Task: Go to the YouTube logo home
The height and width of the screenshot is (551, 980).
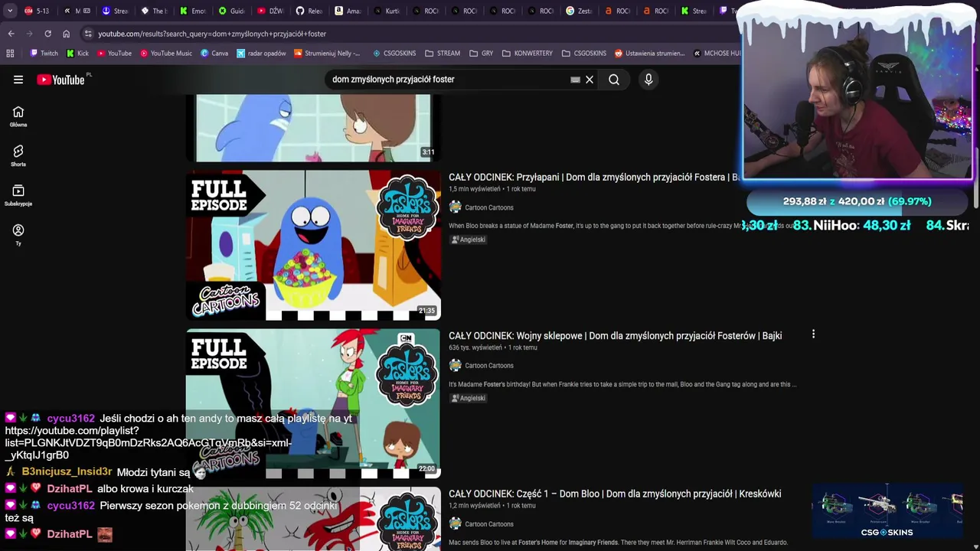Action: tap(60, 80)
